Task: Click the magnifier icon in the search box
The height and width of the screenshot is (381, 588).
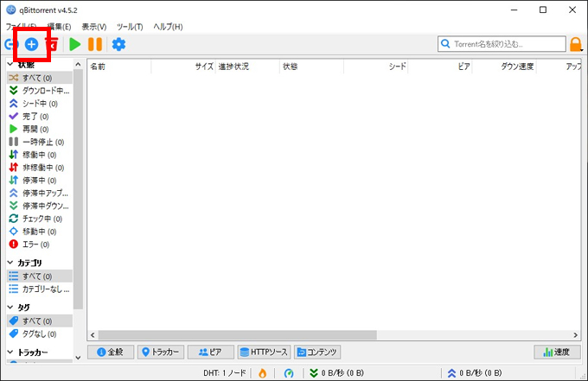Action: [x=445, y=44]
